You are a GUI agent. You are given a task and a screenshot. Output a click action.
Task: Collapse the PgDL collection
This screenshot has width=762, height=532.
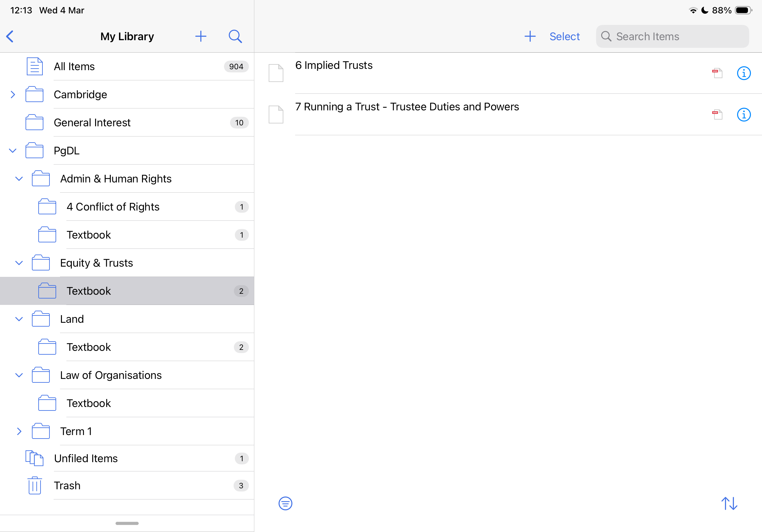[x=13, y=151]
